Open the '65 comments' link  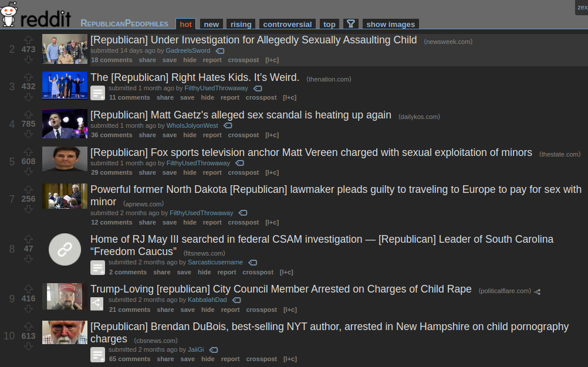tap(130, 359)
